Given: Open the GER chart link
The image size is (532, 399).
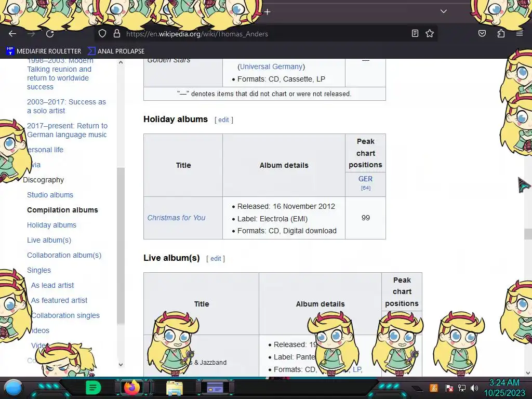Looking at the screenshot, I should click(365, 179).
